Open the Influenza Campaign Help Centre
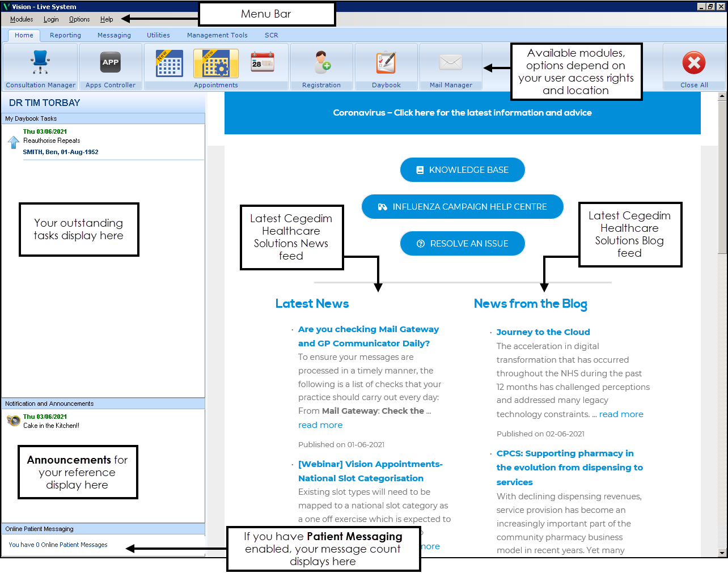Screen dimensions: 728x573 [x=462, y=207]
